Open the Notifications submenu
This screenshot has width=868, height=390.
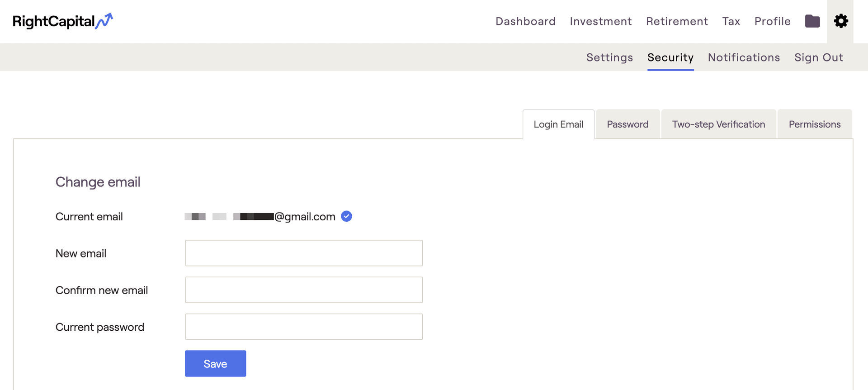click(744, 57)
